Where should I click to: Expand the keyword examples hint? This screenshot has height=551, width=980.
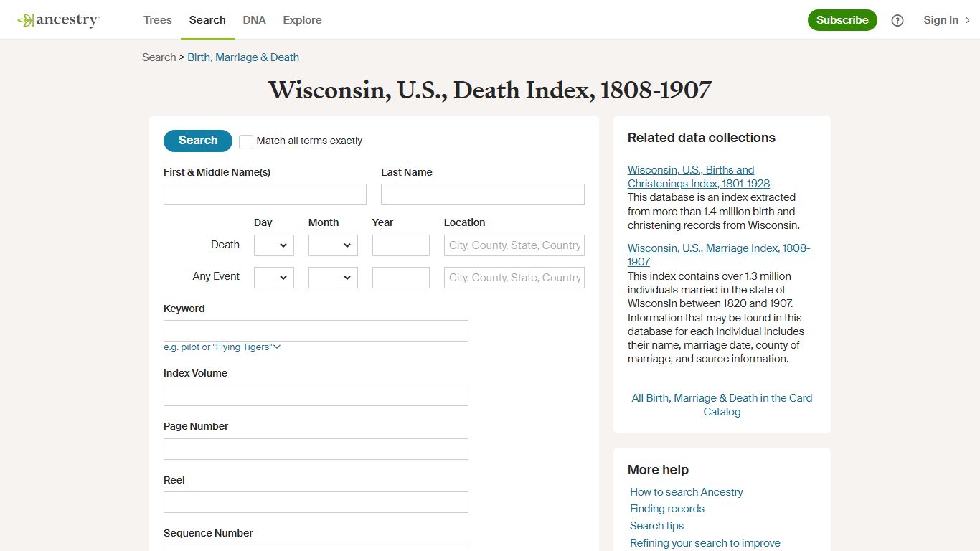222,347
